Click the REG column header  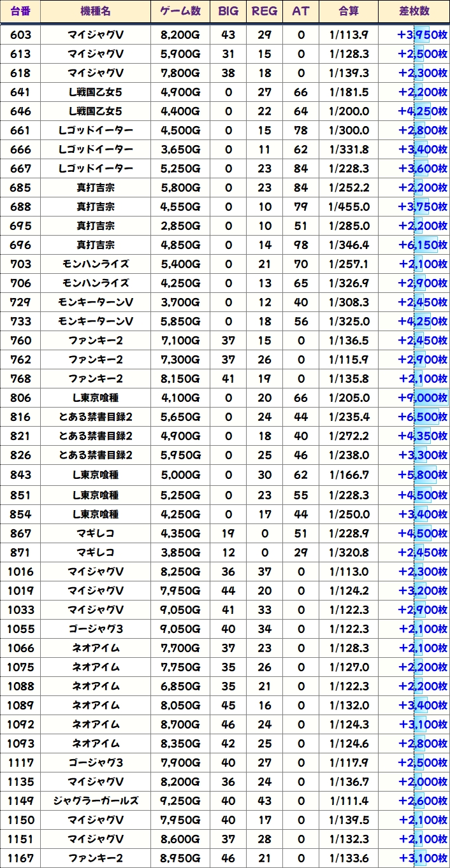click(265, 11)
